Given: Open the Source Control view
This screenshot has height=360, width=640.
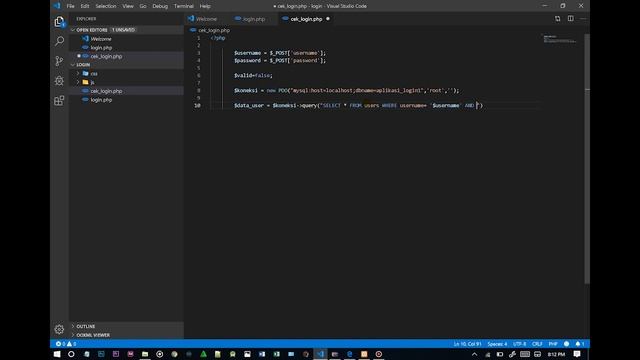Looking at the screenshot, I should pos(59,61).
